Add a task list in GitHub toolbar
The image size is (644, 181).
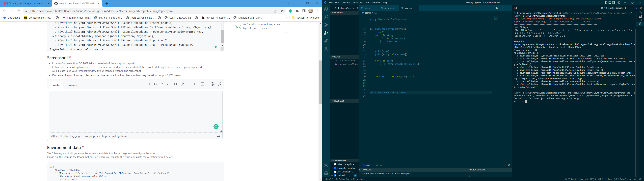(202, 84)
